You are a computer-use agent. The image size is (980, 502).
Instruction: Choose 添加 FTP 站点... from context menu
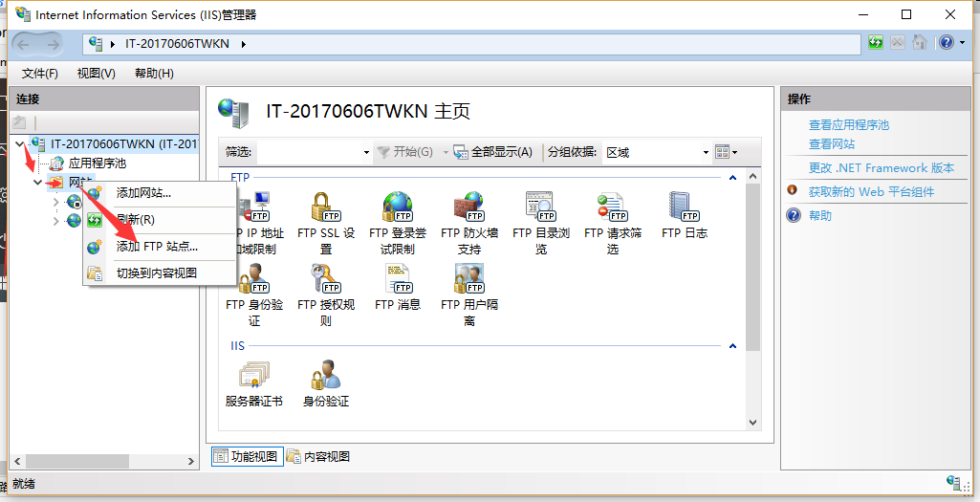[x=160, y=247]
